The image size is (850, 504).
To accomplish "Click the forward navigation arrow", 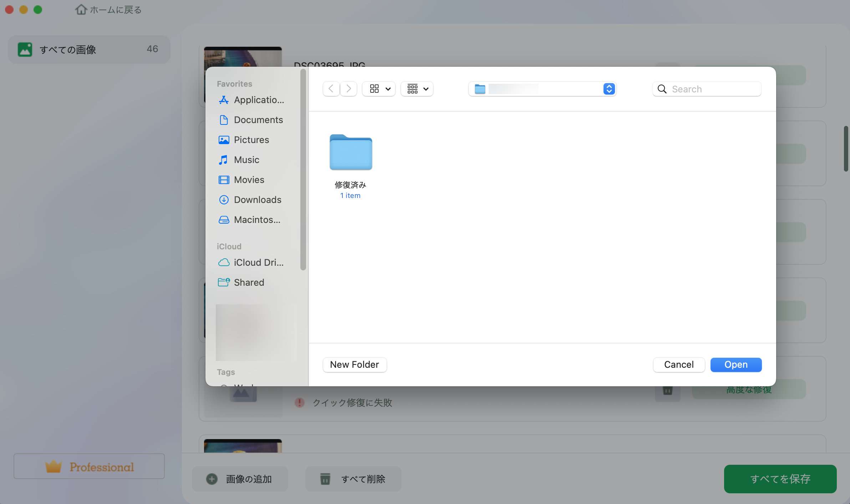I will pyautogui.click(x=348, y=89).
